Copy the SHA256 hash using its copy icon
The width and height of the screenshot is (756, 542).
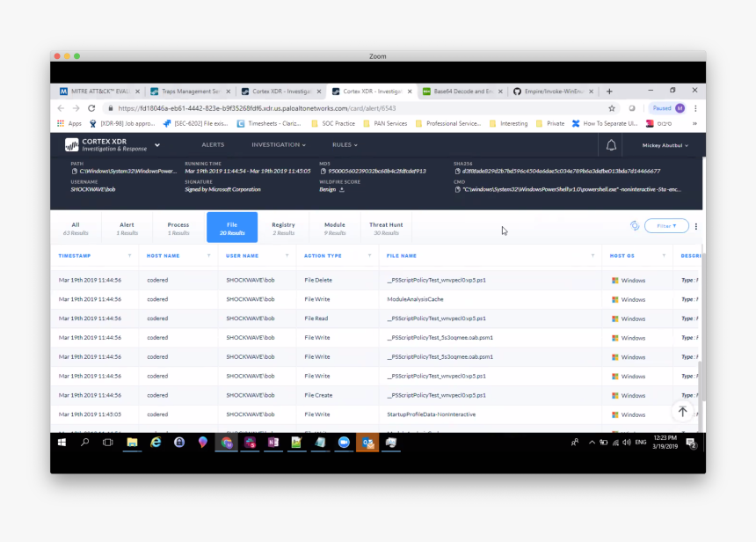coord(457,172)
